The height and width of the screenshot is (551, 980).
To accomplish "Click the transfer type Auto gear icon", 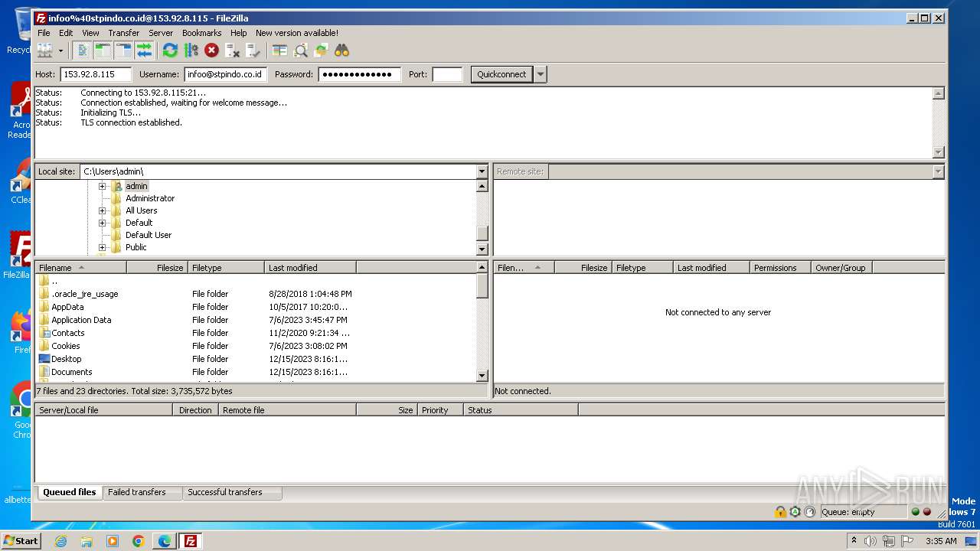I will [795, 512].
